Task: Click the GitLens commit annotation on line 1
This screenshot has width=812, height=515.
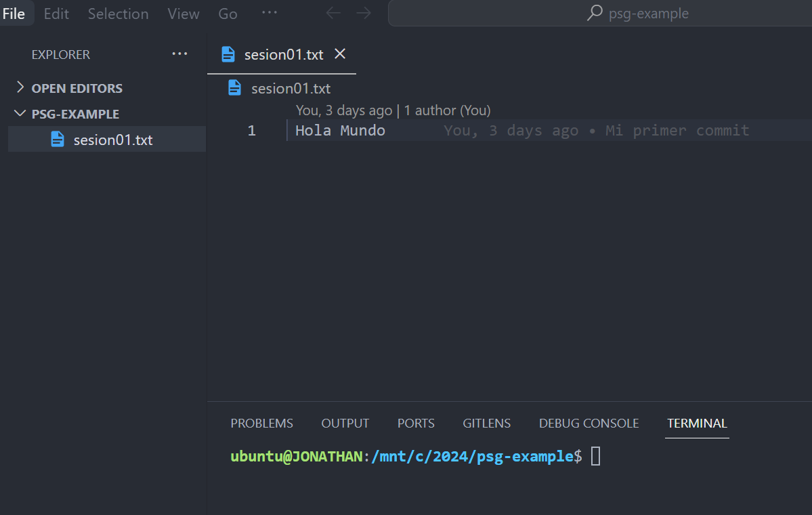Action: click(x=604, y=130)
